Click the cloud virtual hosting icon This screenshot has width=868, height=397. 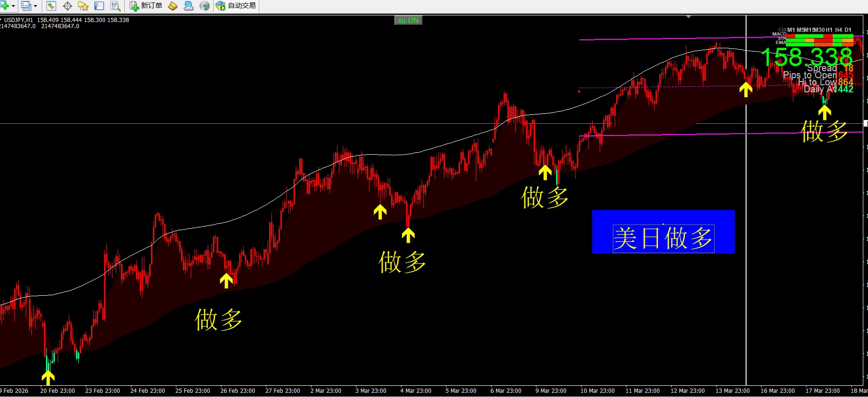[x=189, y=6]
